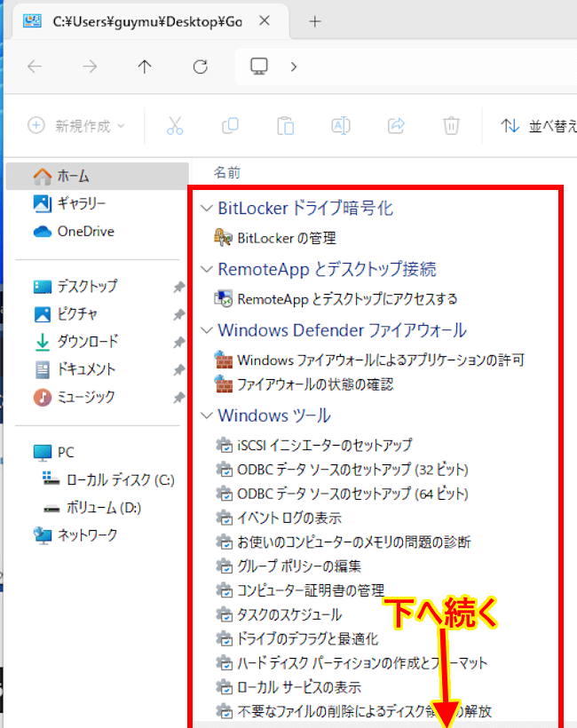
Task: Select 不要なファイルの削除によるディスク領域の解放
Action: [x=354, y=711]
